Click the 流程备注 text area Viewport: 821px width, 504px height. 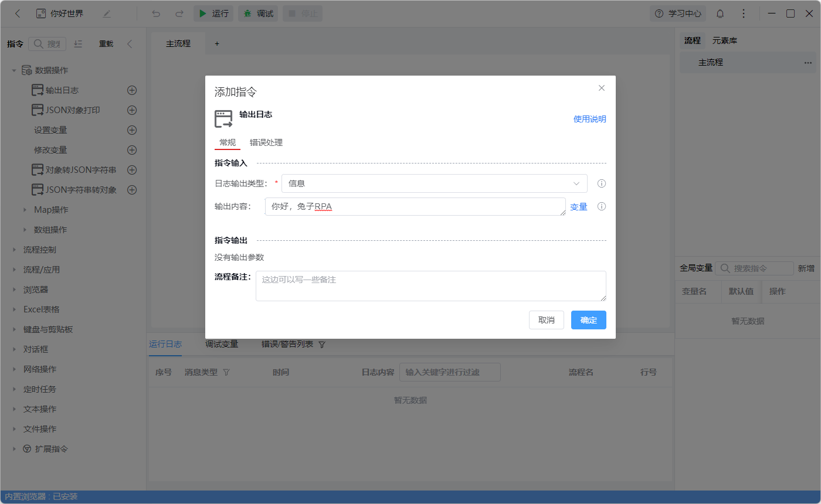(x=431, y=286)
